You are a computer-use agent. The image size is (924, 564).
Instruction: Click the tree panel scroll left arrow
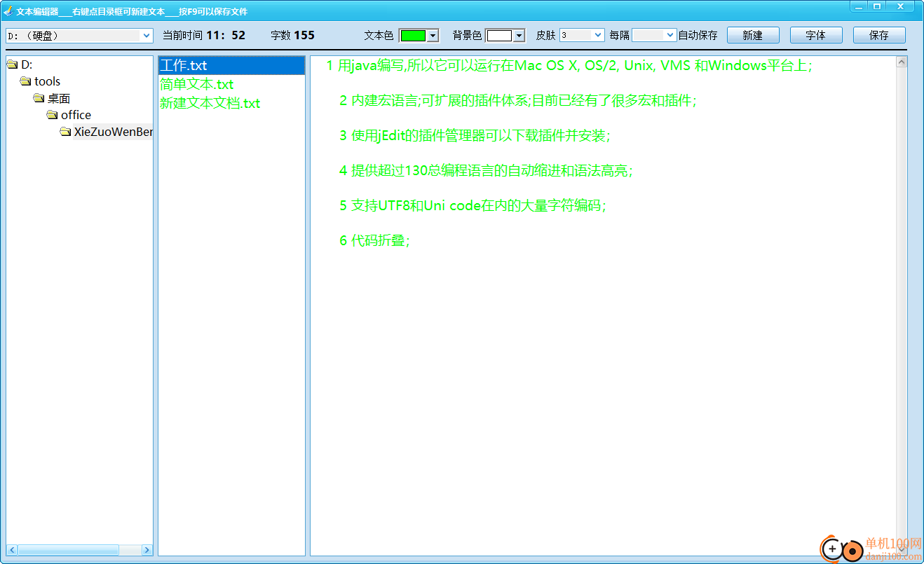click(12, 550)
